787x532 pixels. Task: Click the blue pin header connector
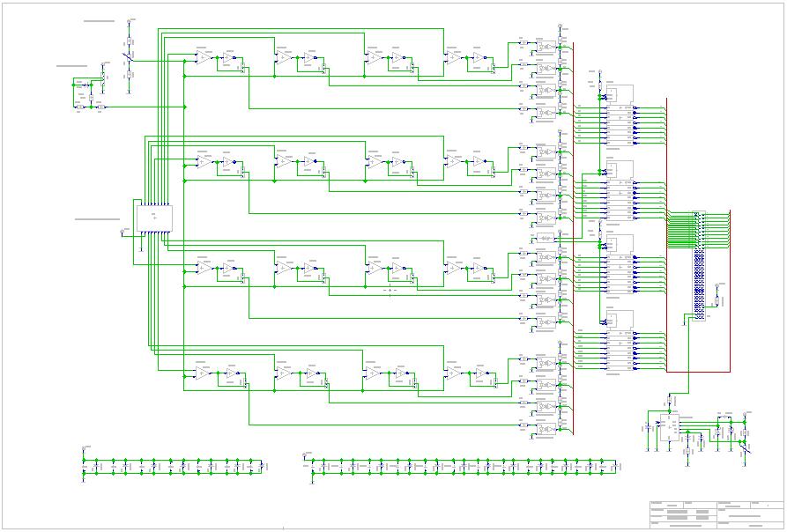(x=699, y=265)
